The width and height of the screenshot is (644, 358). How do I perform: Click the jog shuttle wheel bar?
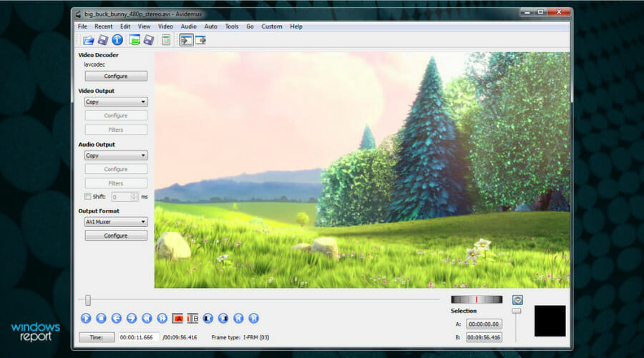click(477, 299)
